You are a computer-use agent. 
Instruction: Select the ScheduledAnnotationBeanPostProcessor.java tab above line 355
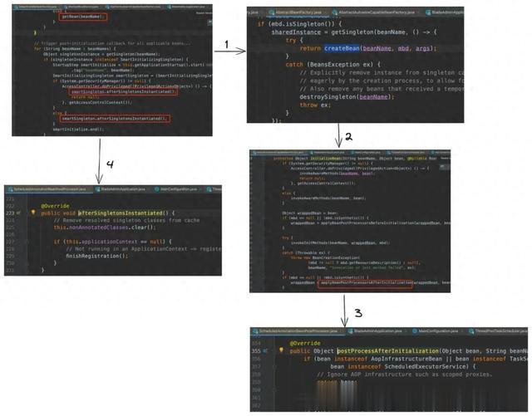(x=296, y=331)
